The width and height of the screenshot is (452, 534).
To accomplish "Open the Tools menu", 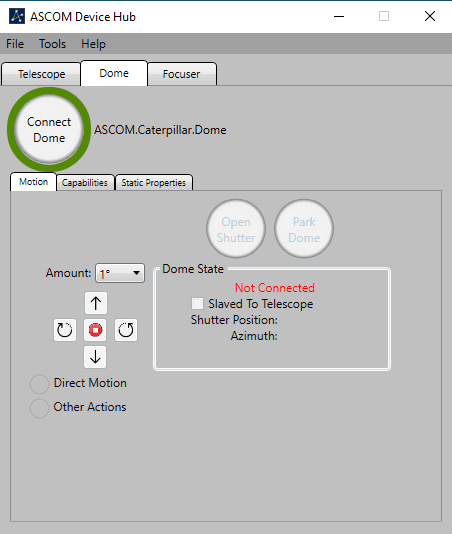I will pyautogui.click(x=52, y=44).
